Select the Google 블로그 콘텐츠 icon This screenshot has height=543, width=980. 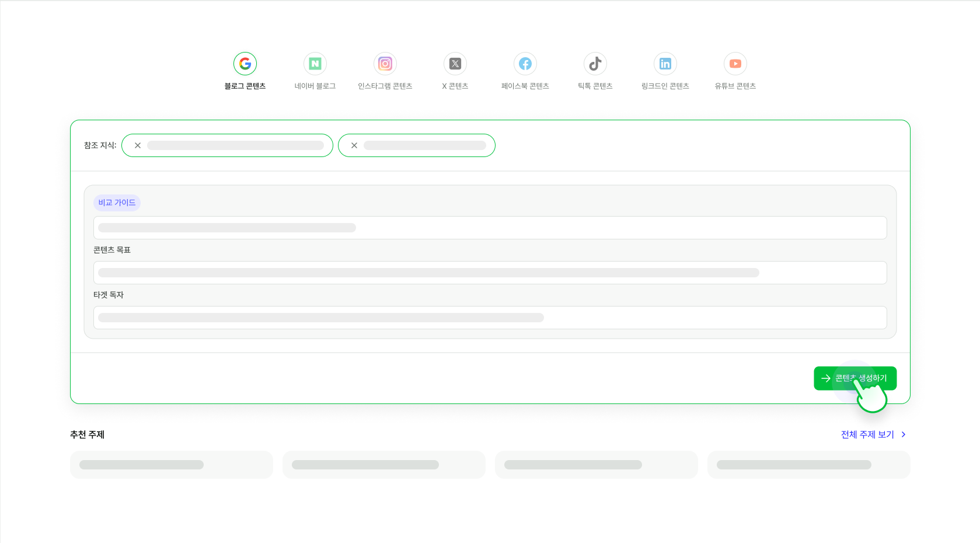(245, 64)
